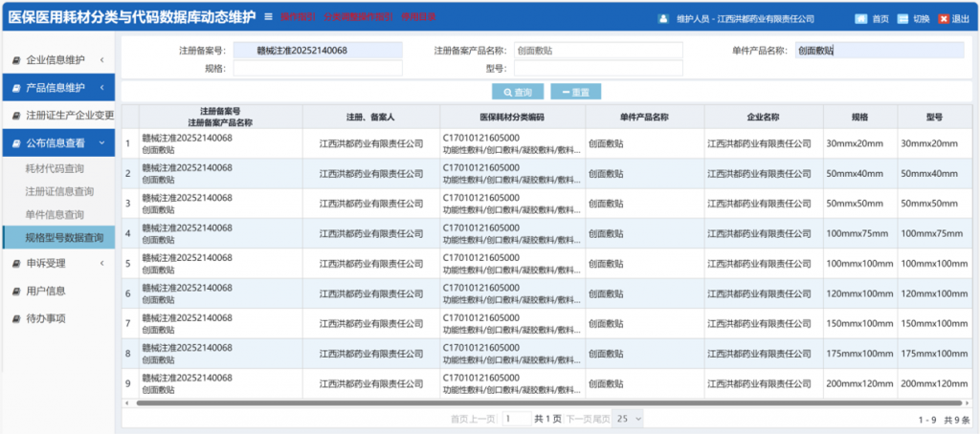Image resolution: width=980 pixels, height=434 pixels.
Task: Select 注册证信息查询 in the sidebar
Action: point(59,192)
